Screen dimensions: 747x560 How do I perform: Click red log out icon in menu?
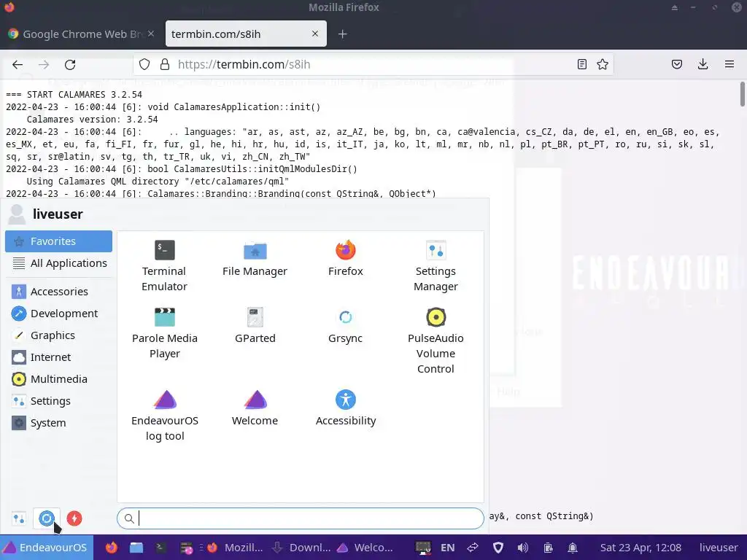point(74,518)
